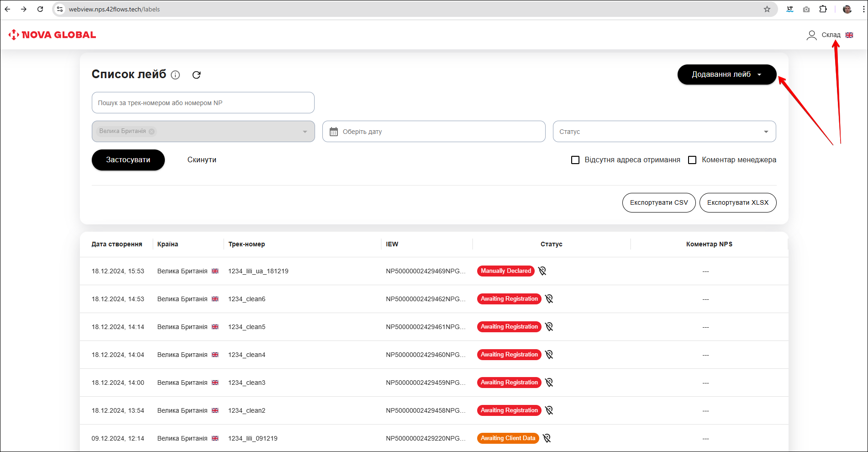Image resolution: width=868 pixels, height=452 pixels.
Task: Click missing address icon on row 1234_clean5
Action: click(x=549, y=327)
